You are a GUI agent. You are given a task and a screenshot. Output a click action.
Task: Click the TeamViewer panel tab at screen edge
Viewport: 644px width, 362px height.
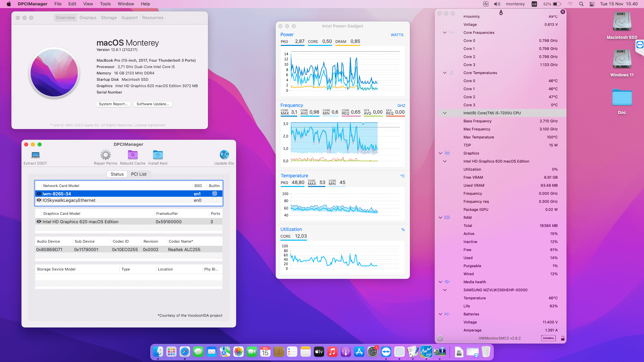click(640, 45)
